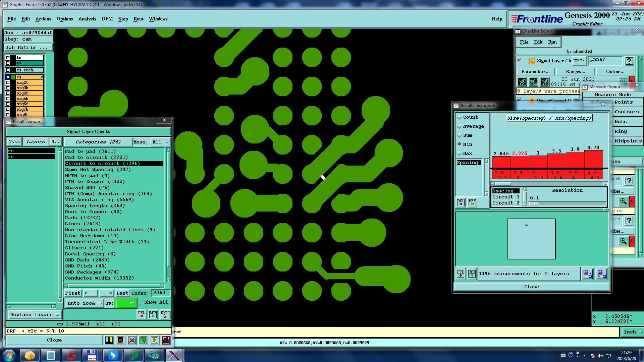Open the Auto Zoom dropdown
This screenshot has height=362, width=644.
click(x=84, y=303)
